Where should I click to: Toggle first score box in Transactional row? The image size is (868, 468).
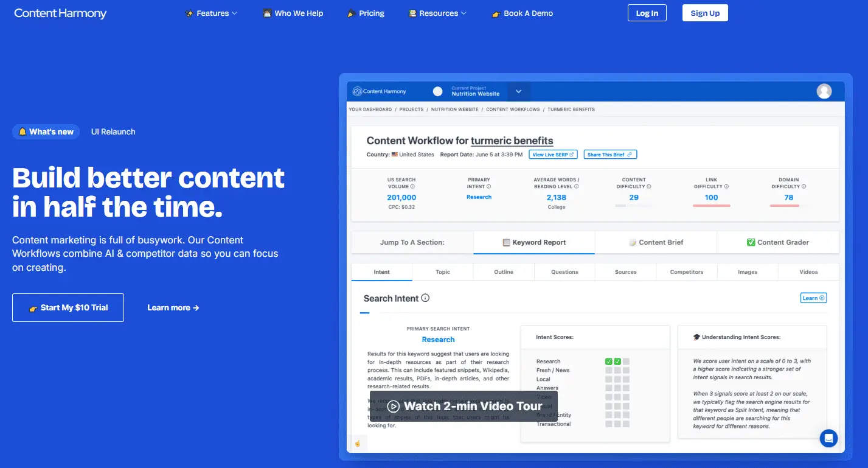(x=608, y=424)
